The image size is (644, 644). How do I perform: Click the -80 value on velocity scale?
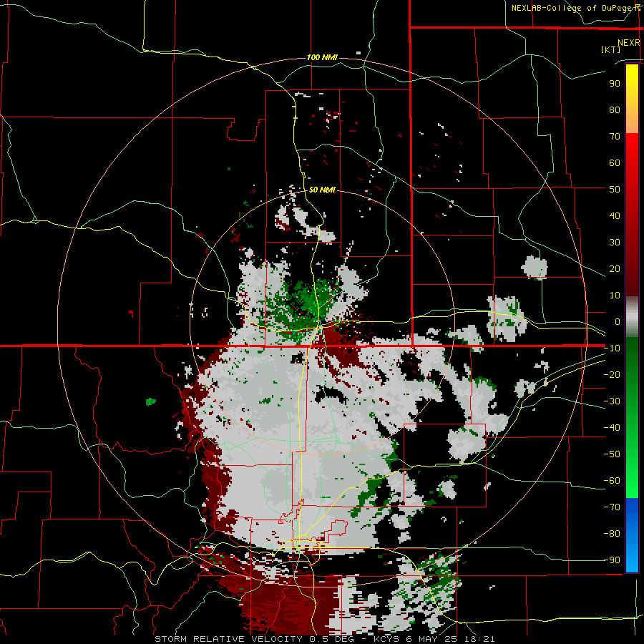coord(612,534)
